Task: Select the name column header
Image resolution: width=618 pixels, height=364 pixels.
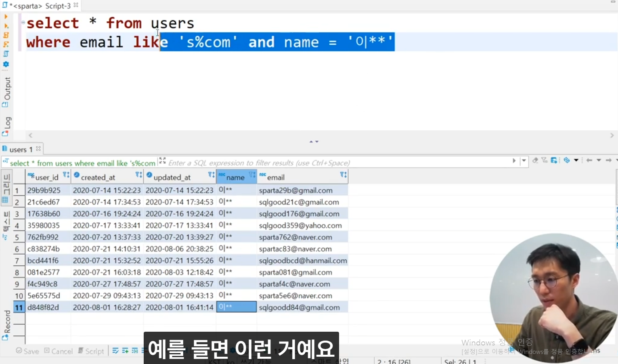Action: 235,178
